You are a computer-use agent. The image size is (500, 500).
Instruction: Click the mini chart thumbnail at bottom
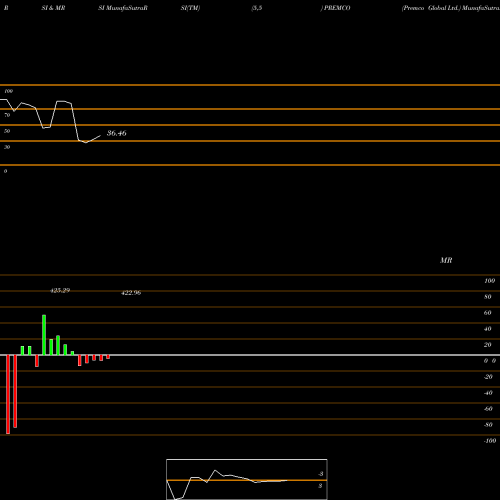point(247,479)
